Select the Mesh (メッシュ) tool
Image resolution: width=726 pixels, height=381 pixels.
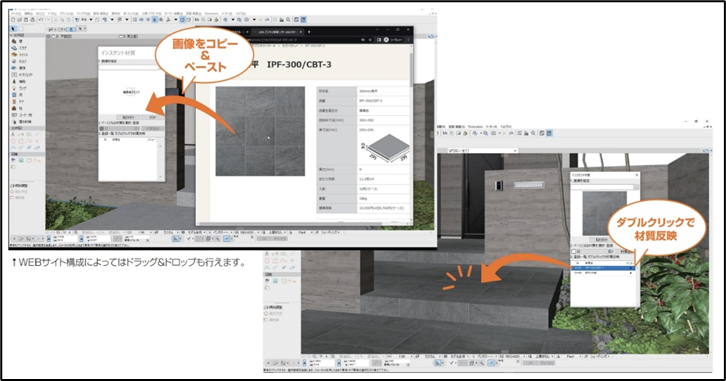20,55
